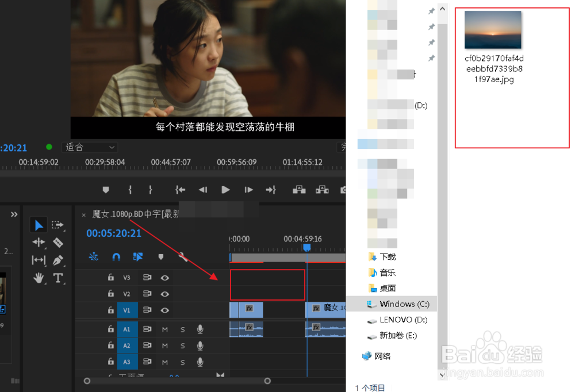575x392 pixels.
Task: Target the V1 track header
Action: pos(127,310)
